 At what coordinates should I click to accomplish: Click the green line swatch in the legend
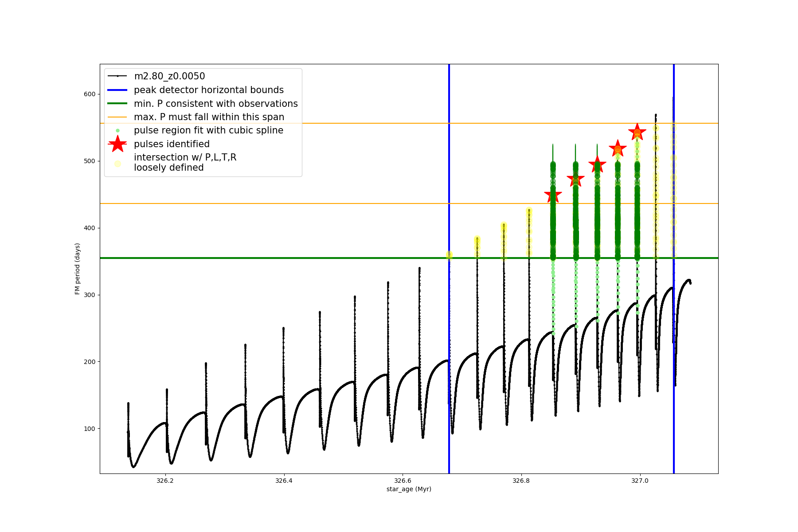(x=117, y=103)
